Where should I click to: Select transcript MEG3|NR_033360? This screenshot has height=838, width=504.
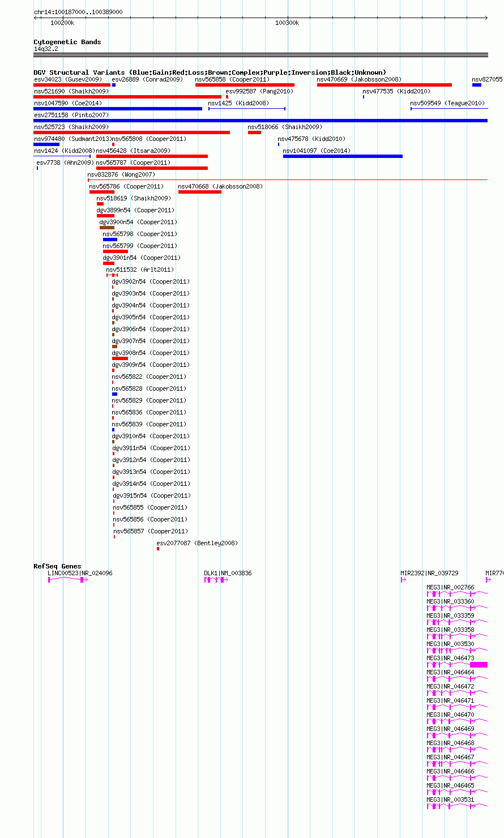click(x=451, y=601)
